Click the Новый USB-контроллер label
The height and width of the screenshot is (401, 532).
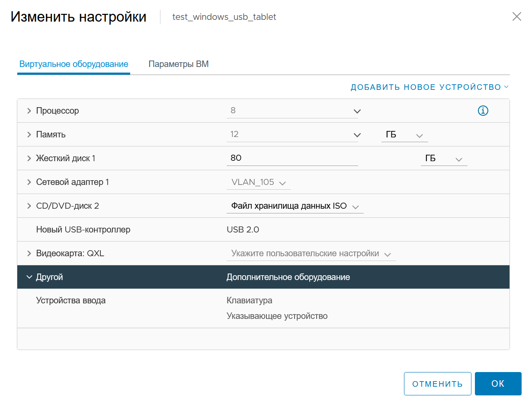pyautogui.click(x=83, y=230)
